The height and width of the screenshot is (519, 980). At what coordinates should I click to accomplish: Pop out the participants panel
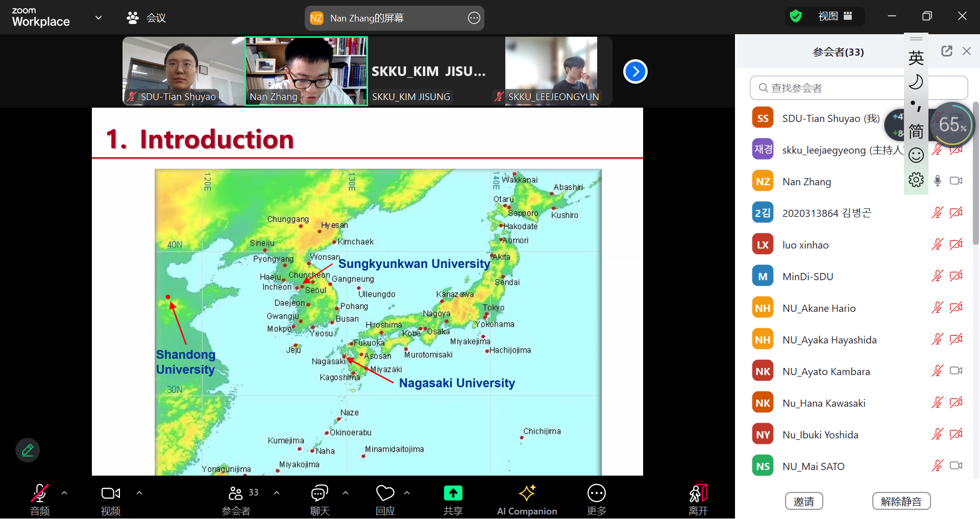(947, 51)
